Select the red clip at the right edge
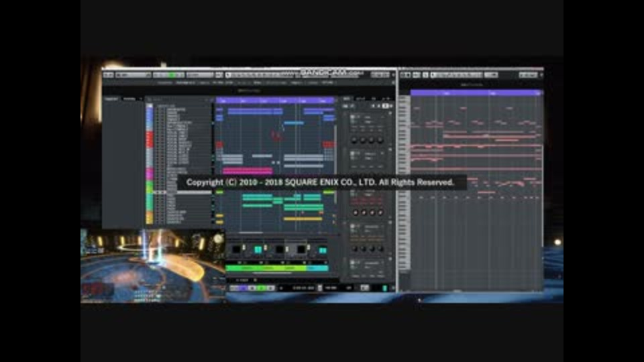 [328, 144]
